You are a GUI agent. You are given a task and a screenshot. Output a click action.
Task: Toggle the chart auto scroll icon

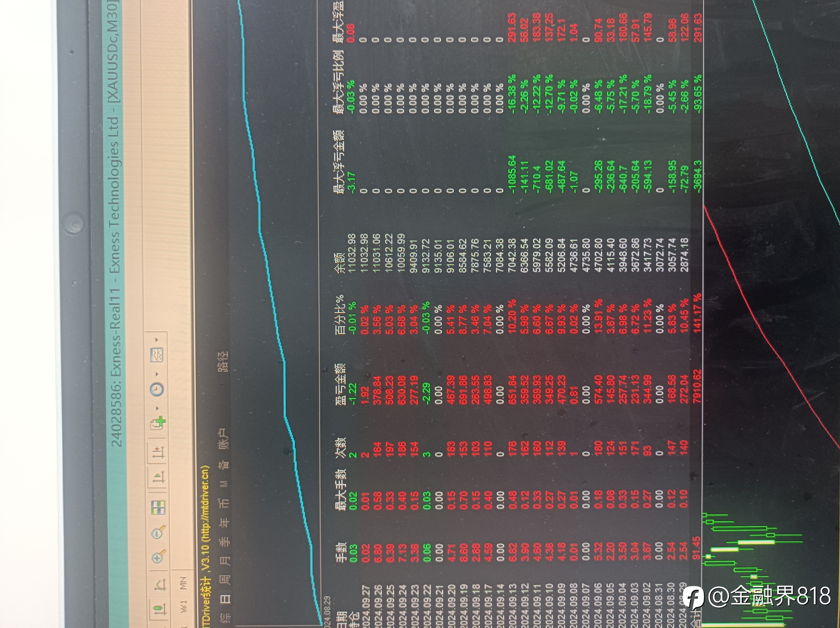pos(158,477)
